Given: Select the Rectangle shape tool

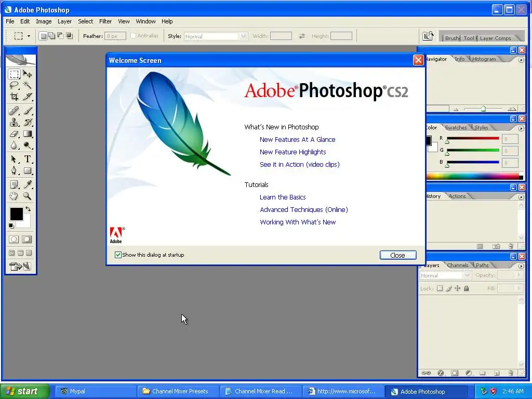Looking at the screenshot, I should (28, 170).
